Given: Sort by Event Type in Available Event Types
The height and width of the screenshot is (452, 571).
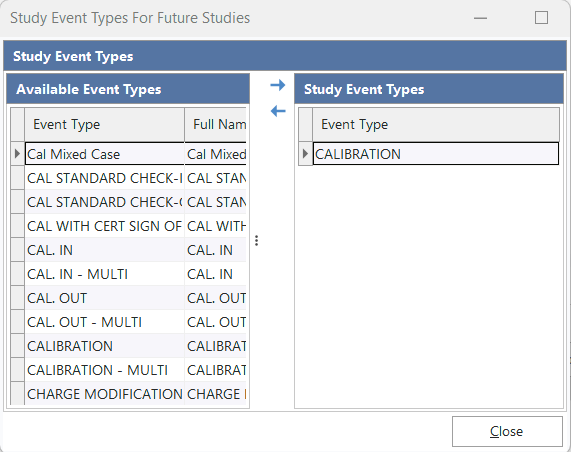Looking at the screenshot, I should tap(105, 125).
